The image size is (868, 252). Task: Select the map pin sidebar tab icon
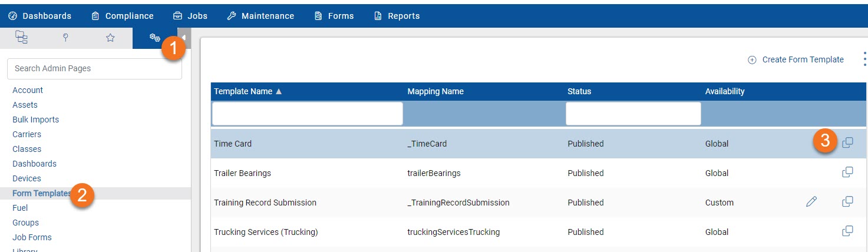[x=65, y=38]
